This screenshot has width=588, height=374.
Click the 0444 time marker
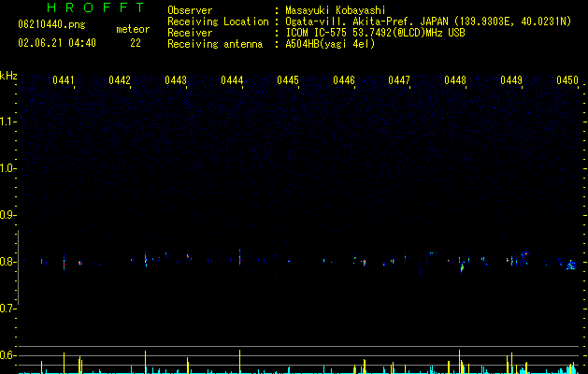pos(232,79)
